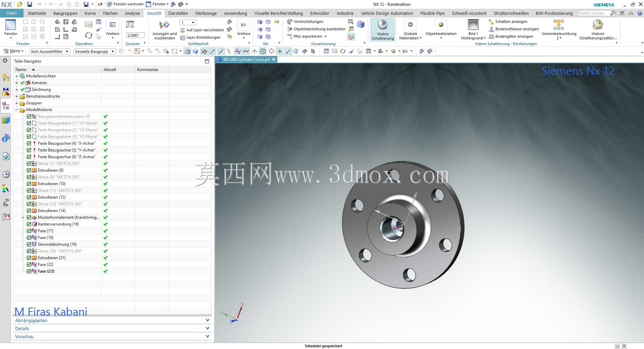Viewport: 644px width, 349px height.
Task: Toggle Feste Bezugsachse (4) X-Achse checkbox
Action: 29,143
